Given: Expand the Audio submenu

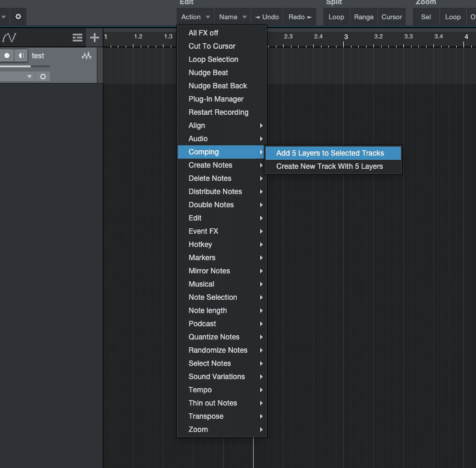Looking at the screenshot, I should pyautogui.click(x=222, y=139).
